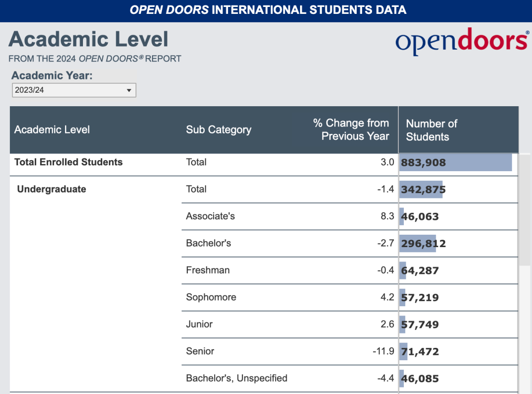
Task: Click Total sub category in Undergraduate row
Action: [196, 189]
